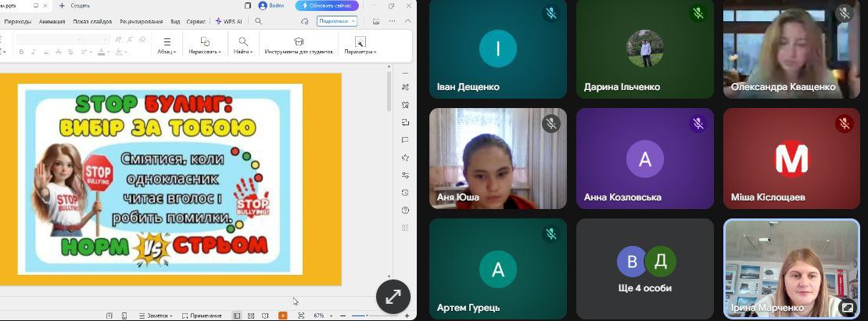This screenshot has width=868, height=321.
Task: Click the muted mic icon on Міша Кіслощаев's tile
Action: (x=844, y=123)
